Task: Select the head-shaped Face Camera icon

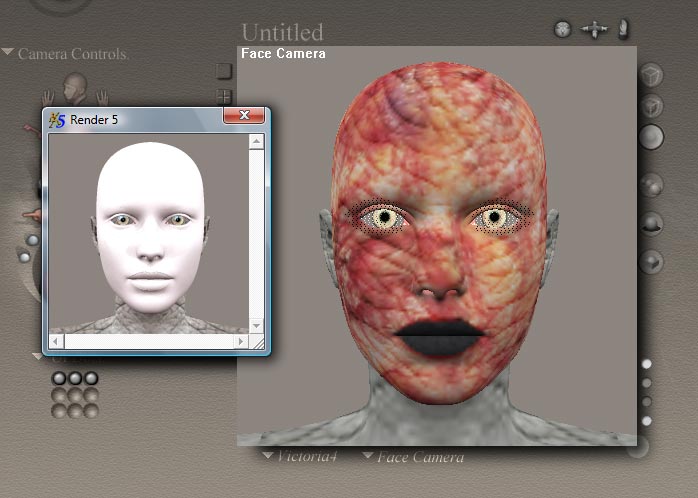Action: pos(74,88)
